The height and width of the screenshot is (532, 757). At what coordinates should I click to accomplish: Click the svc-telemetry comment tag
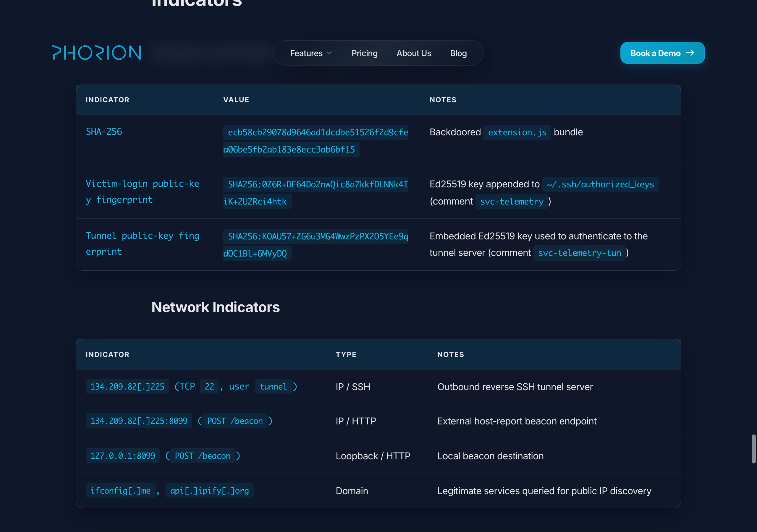pyautogui.click(x=511, y=201)
